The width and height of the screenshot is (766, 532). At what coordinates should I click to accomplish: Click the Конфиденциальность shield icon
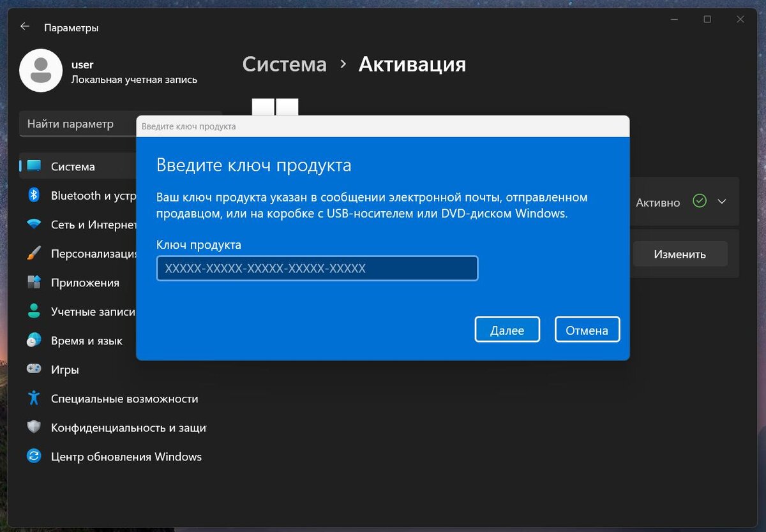34,427
